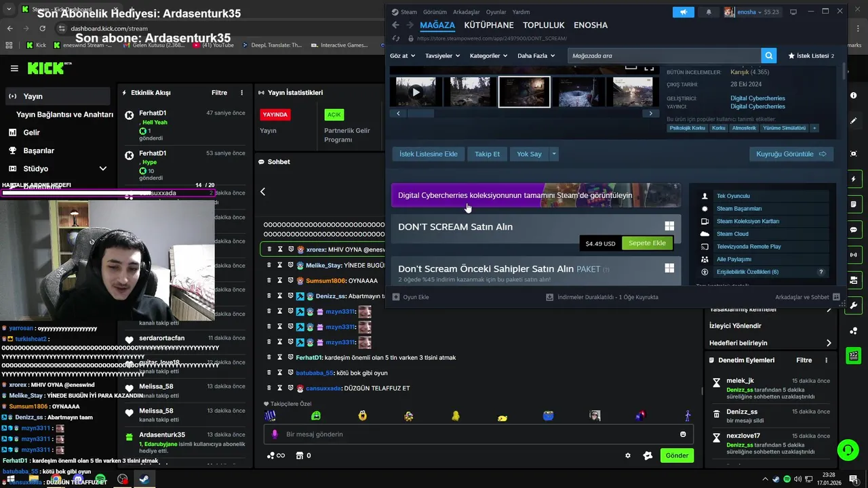Open Denetim Eylemleri three-dot options
Screen dimensions: 868x488
[827, 361]
